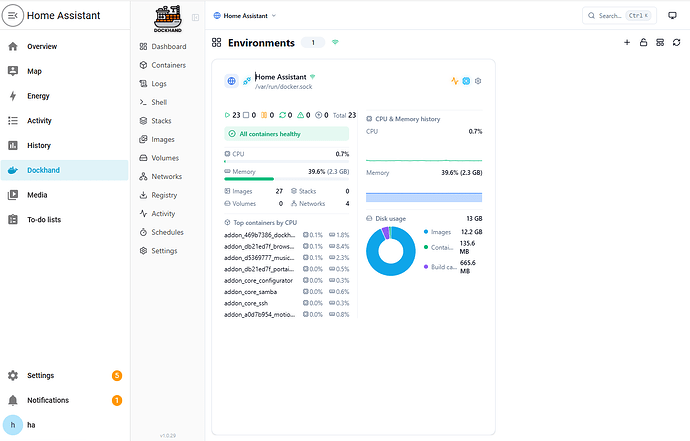The height and width of the screenshot is (441, 690).
Task: Open the History page
Action: click(x=65, y=145)
